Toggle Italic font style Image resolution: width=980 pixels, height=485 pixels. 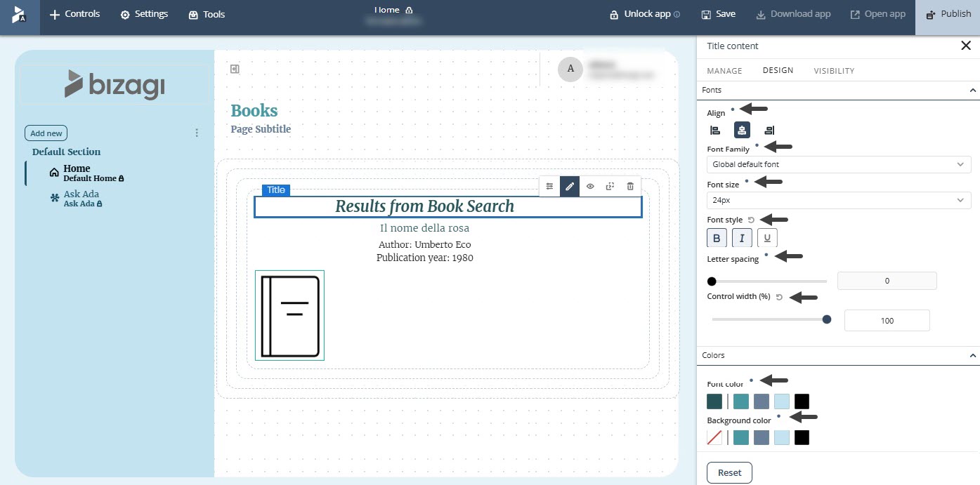click(742, 238)
